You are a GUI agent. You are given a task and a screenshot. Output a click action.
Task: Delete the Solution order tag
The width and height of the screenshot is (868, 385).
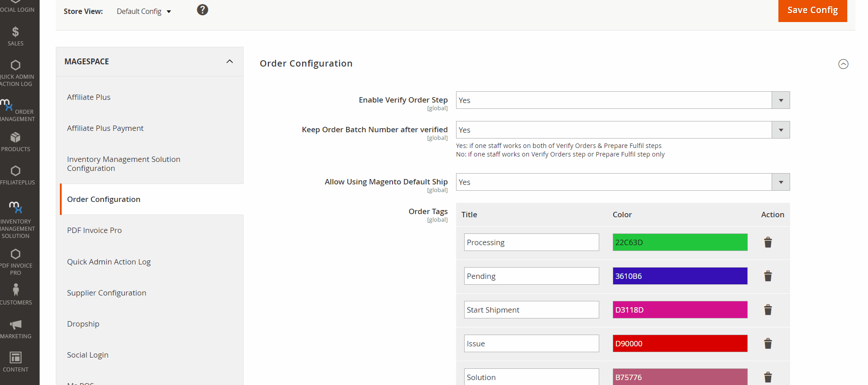point(768,377)
